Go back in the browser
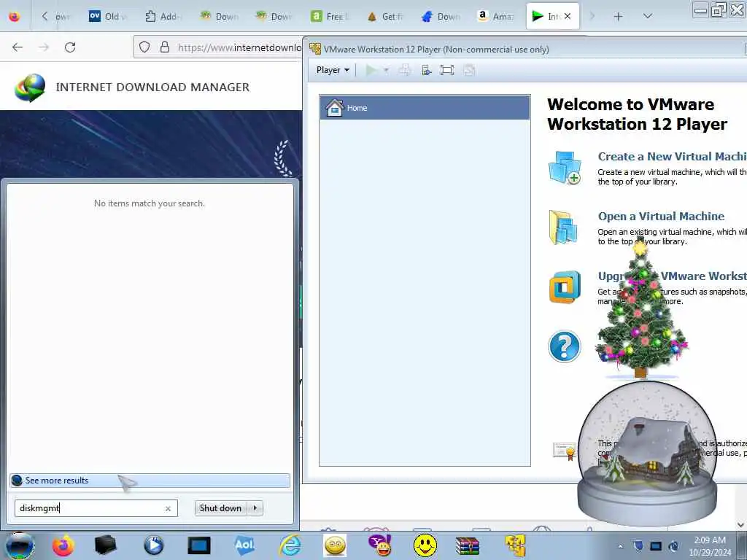The image size is (747, 560). pos(18,47)
